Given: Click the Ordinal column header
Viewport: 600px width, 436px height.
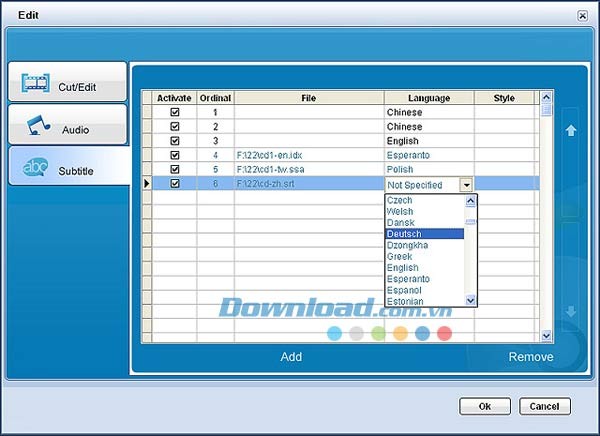Looking at the screenshot, I should point(215,98).
